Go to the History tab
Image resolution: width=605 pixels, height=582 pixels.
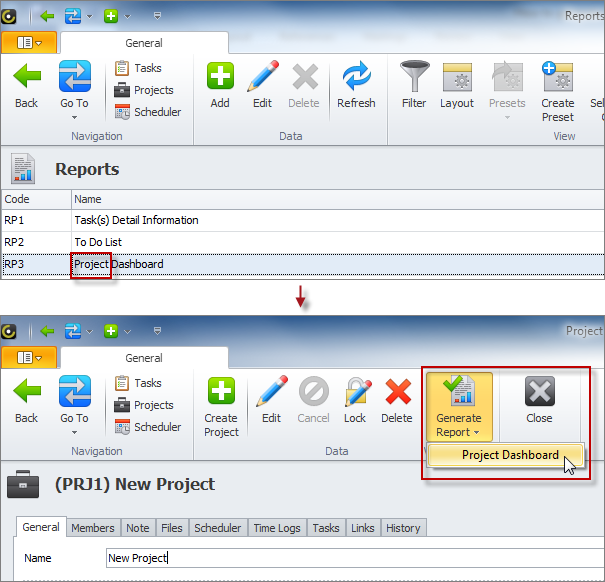tap(403, 528)
